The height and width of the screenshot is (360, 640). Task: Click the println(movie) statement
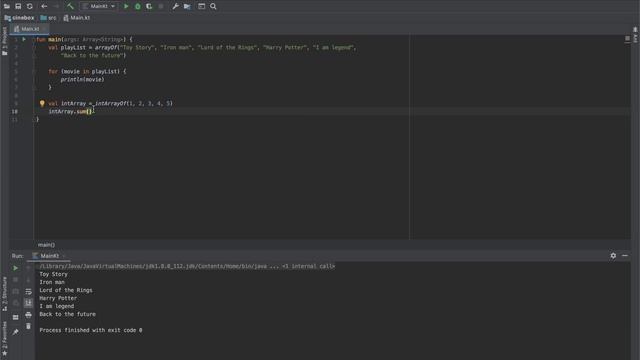(82, 80)
